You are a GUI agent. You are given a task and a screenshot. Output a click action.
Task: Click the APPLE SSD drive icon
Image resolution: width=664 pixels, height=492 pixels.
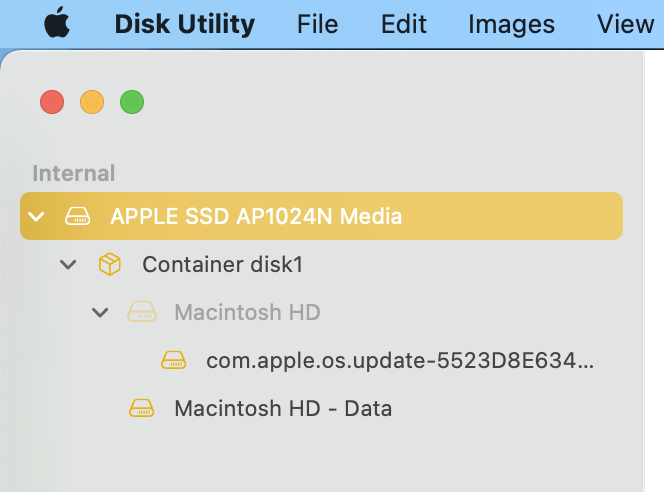(77, 216)
